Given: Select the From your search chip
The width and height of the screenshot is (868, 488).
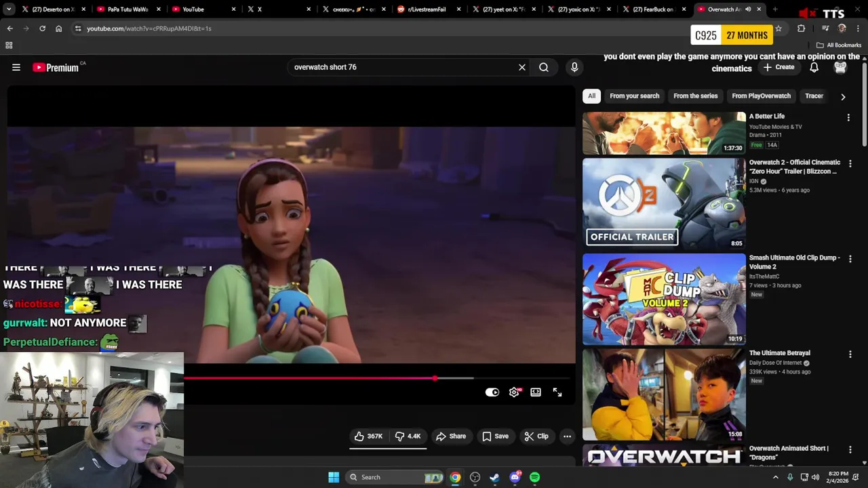Looking at the screenshot, I should pos(634,96).
